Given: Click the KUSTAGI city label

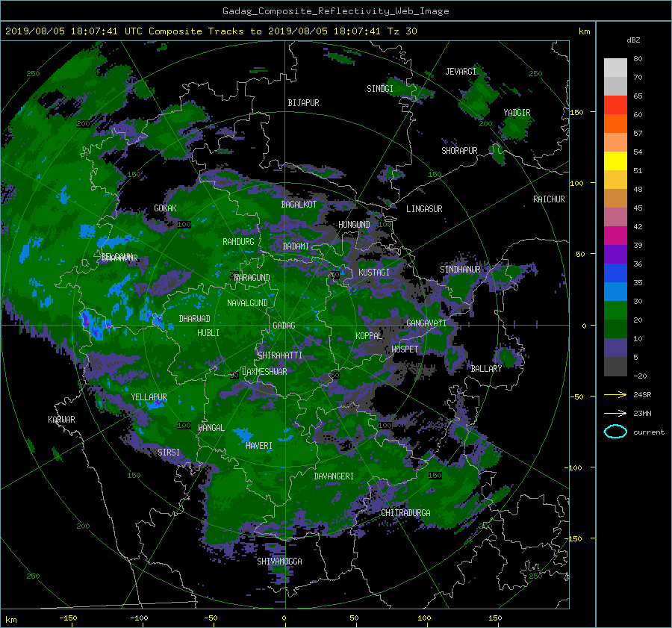Looking at the screenshot, I should tap(374, 273).
